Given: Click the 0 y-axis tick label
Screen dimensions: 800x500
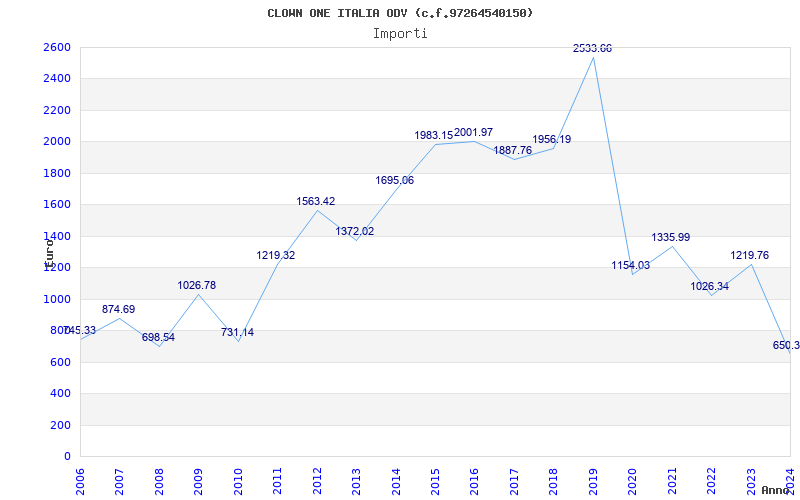Looking at the screenshot, I should [68, 457].
